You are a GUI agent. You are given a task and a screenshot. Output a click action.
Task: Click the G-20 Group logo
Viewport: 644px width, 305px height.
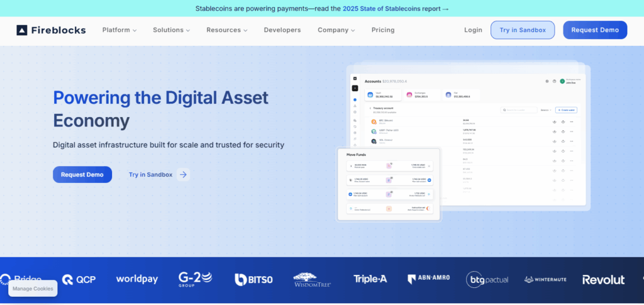coord(195,280)
